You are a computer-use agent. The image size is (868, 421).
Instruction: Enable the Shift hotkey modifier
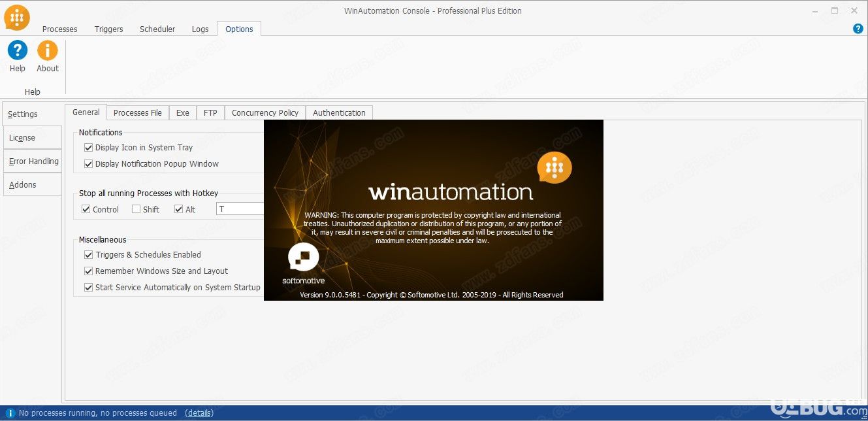[x=136, y=209]
